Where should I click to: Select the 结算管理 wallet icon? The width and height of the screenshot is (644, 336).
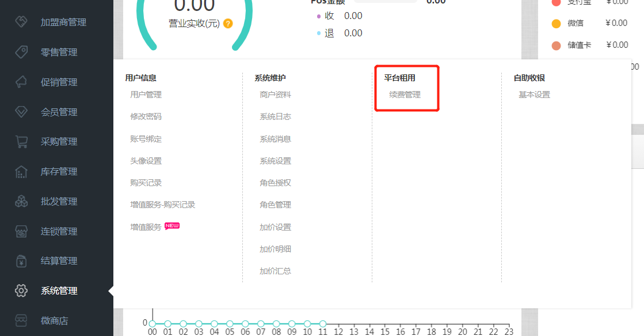click(x=21, y=261)
